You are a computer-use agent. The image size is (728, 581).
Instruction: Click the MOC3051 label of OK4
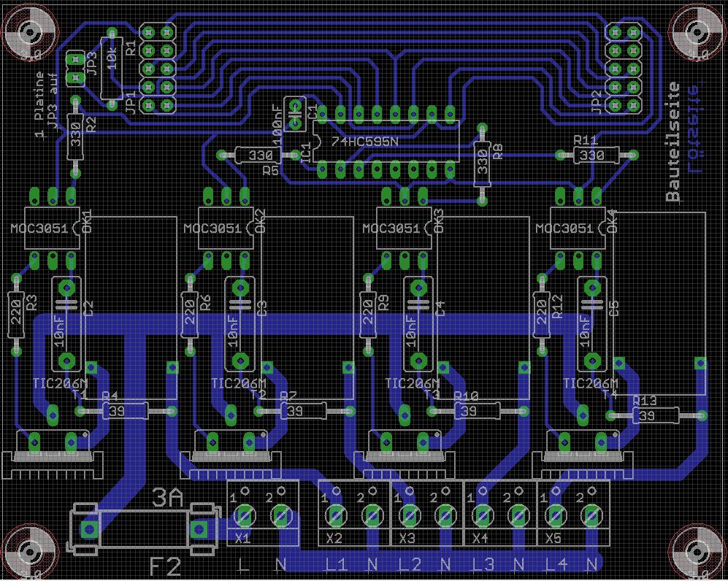click(564, 228)
